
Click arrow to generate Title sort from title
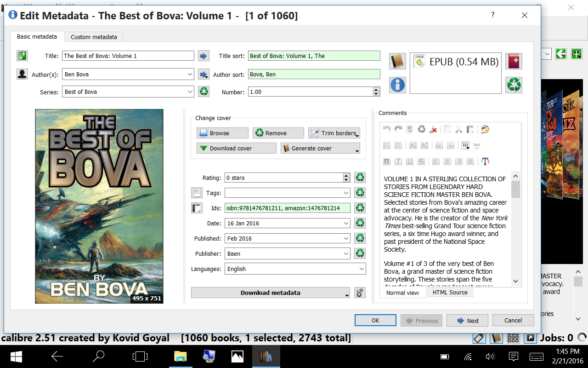(x=204, y=56)
